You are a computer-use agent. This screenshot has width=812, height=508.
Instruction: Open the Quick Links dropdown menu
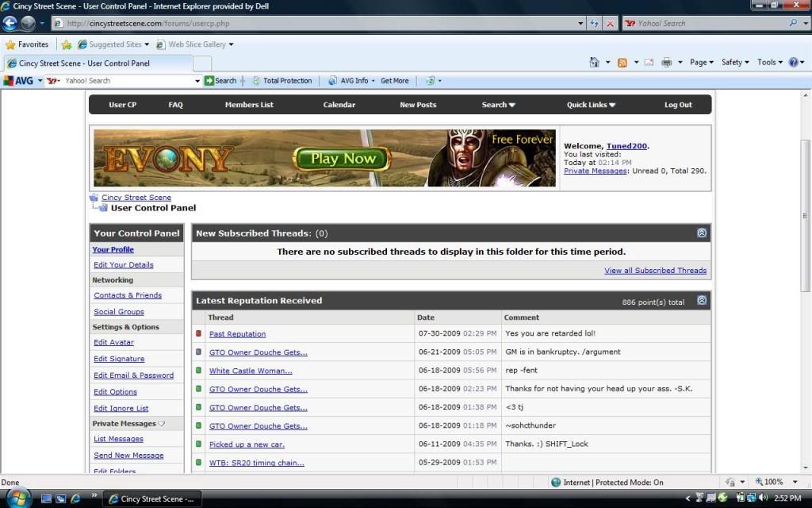591,105
